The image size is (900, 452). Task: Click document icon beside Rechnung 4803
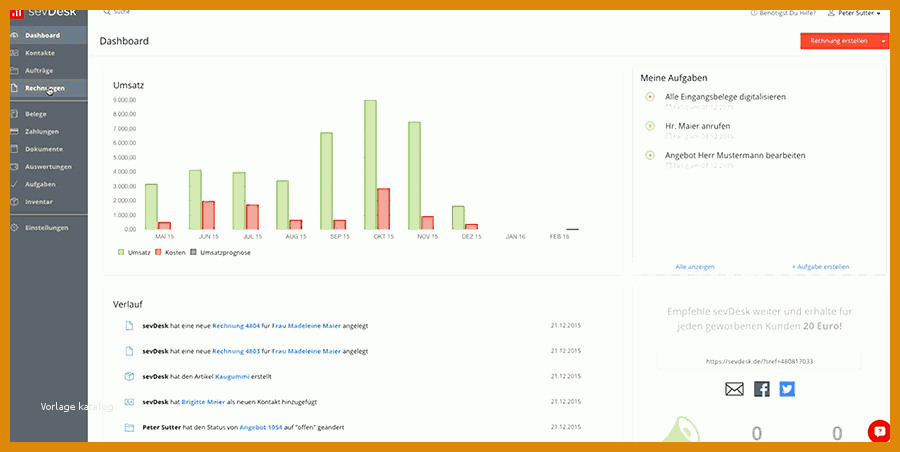coord(129,351)
